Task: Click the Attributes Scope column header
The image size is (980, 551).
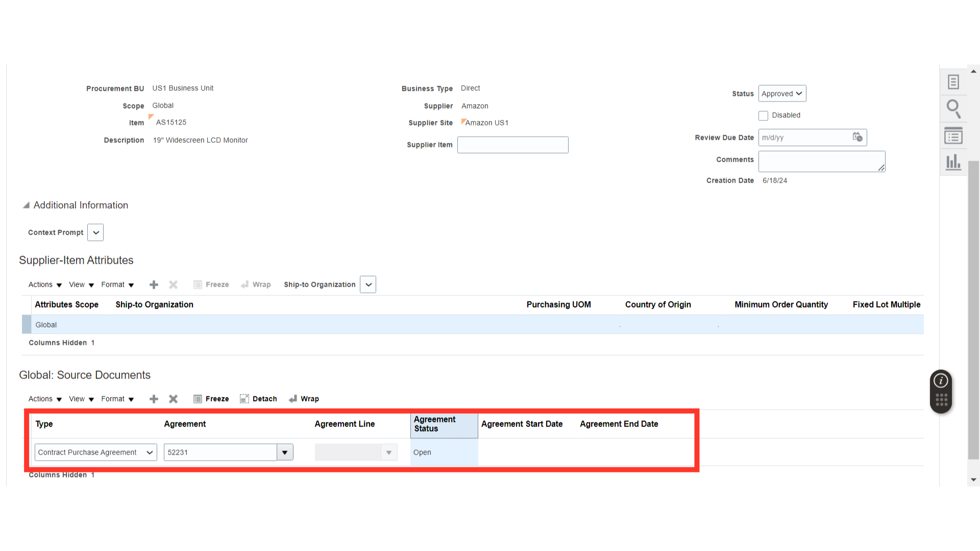Action: click(66, 305)
